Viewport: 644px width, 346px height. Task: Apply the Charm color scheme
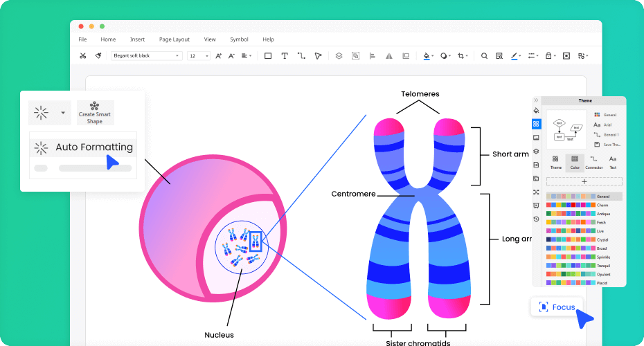coord(578,205)
